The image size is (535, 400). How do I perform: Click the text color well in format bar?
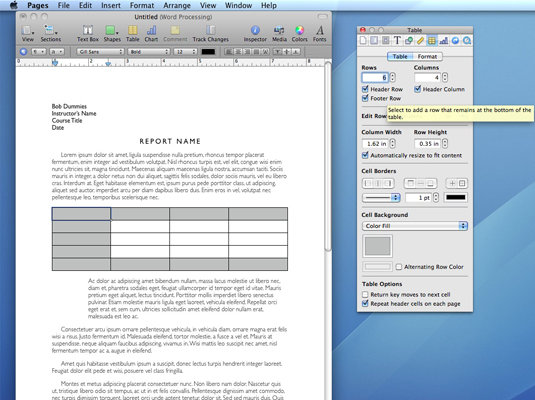pyautogui.click(x=208, y=52)
